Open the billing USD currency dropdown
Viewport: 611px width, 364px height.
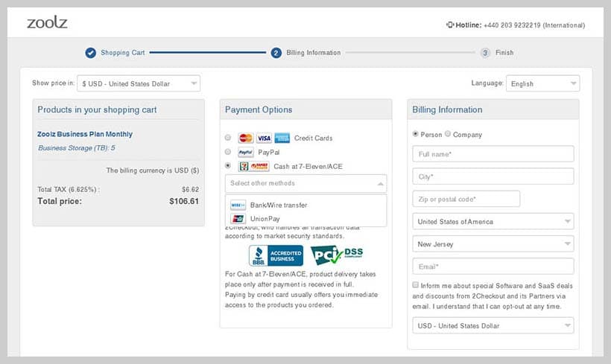click(x=493, y=325)
